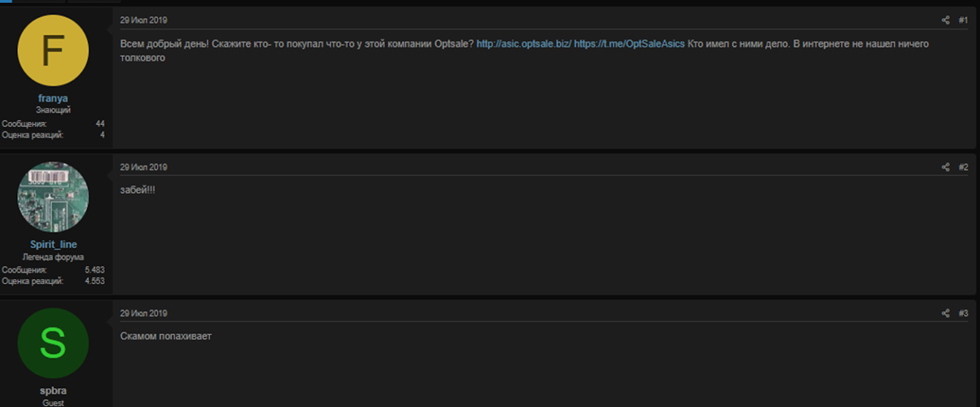Image resolution: width=980 pixels, height=407 pixels.
Task: Open the t.me/OptSaleAsics Telegram link
Action: 629,44
